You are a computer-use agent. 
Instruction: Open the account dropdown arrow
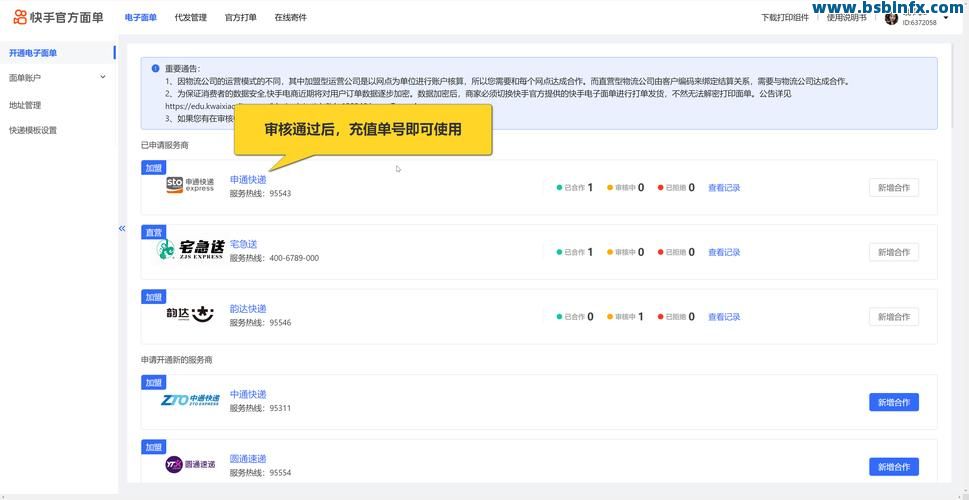(x=946, y=17)
